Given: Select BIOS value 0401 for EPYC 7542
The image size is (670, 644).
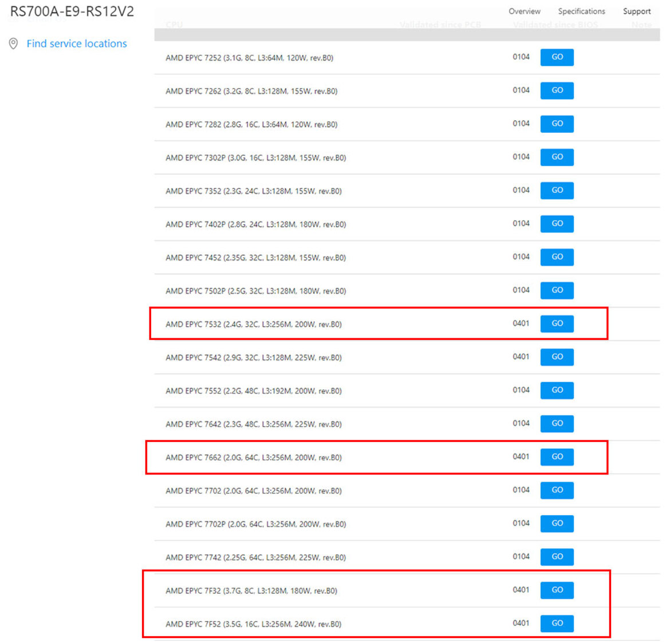Looking at the screenshot, I should pos(521,357).
